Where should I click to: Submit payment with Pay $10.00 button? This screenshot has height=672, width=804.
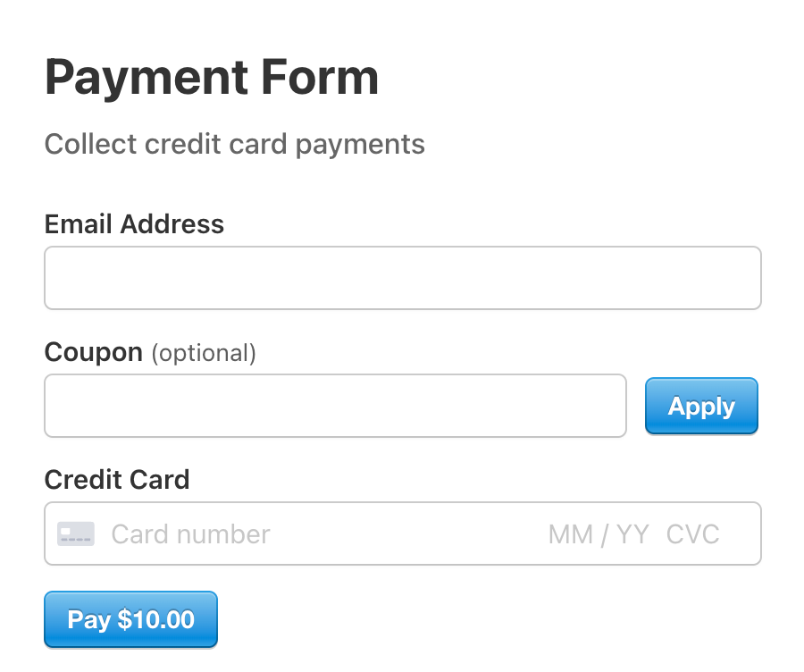point(130,619)
